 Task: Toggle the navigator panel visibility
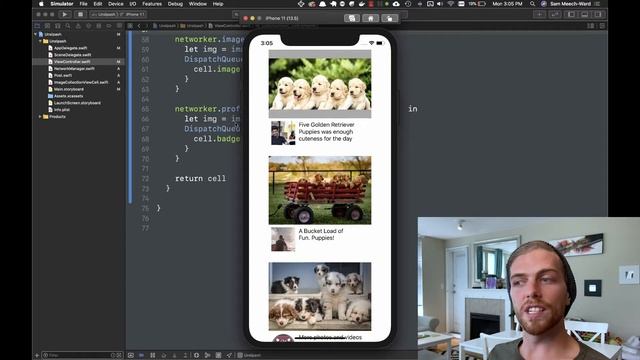(x=571, y=14)
